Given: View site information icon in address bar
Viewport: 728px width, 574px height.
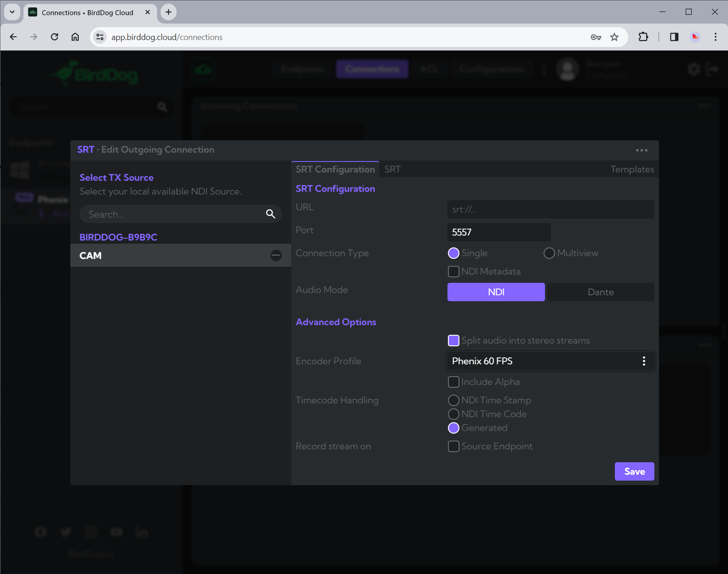Looking at the screenshot, I should [100, 37].
